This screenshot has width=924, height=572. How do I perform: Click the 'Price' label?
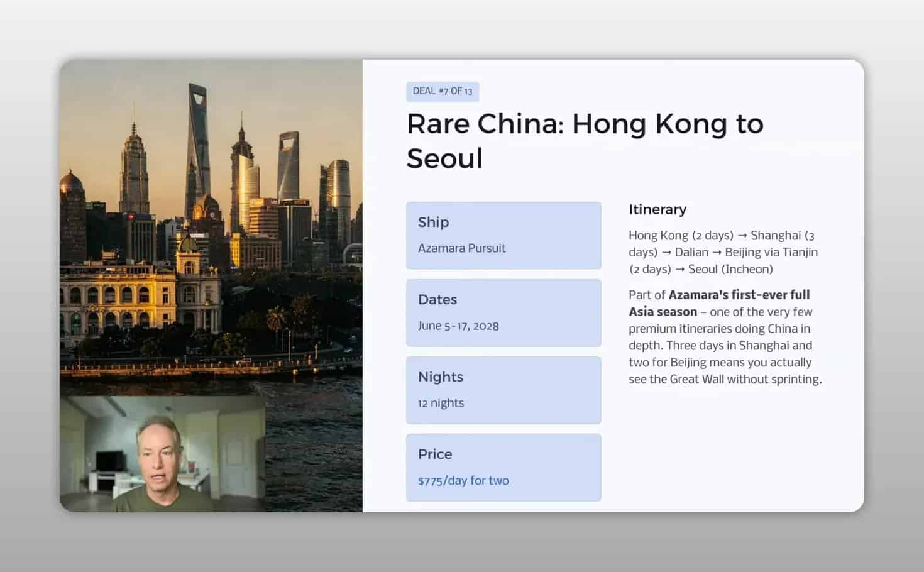(x=435, y=454)
